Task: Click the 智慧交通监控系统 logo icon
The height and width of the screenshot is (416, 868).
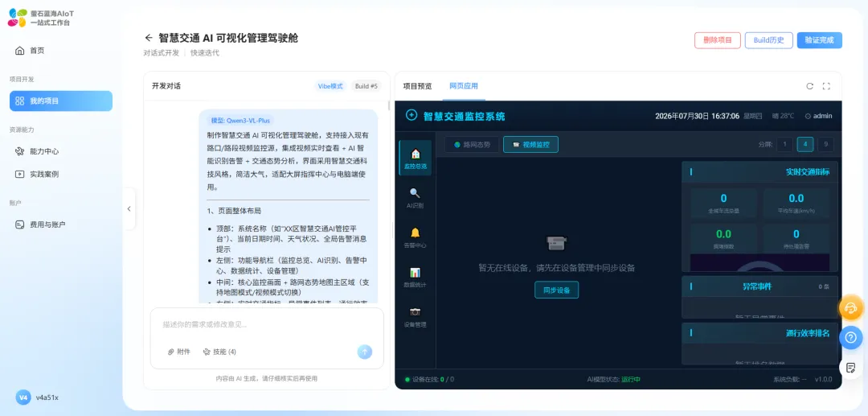Action: tap(411, 115)
